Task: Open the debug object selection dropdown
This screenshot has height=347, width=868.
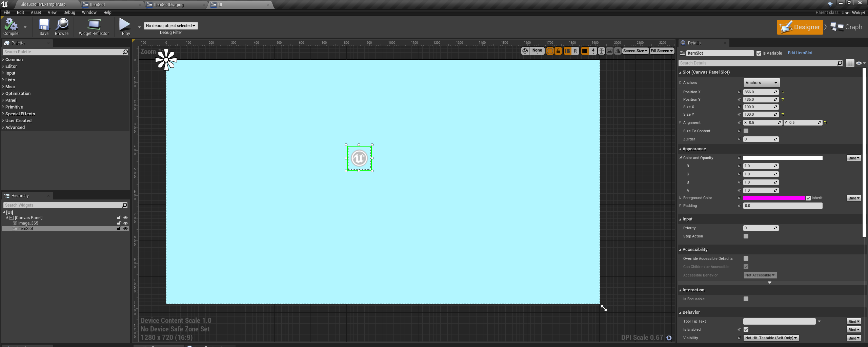Action: 170,26
